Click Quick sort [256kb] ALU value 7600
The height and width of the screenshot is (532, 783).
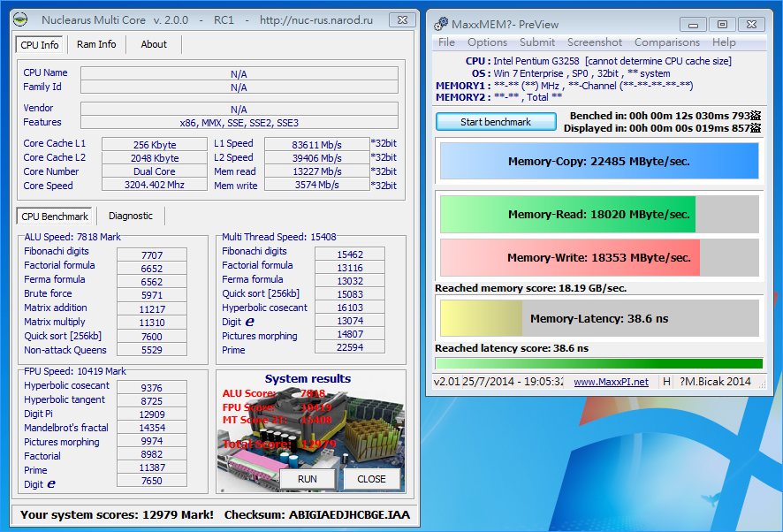152,336
